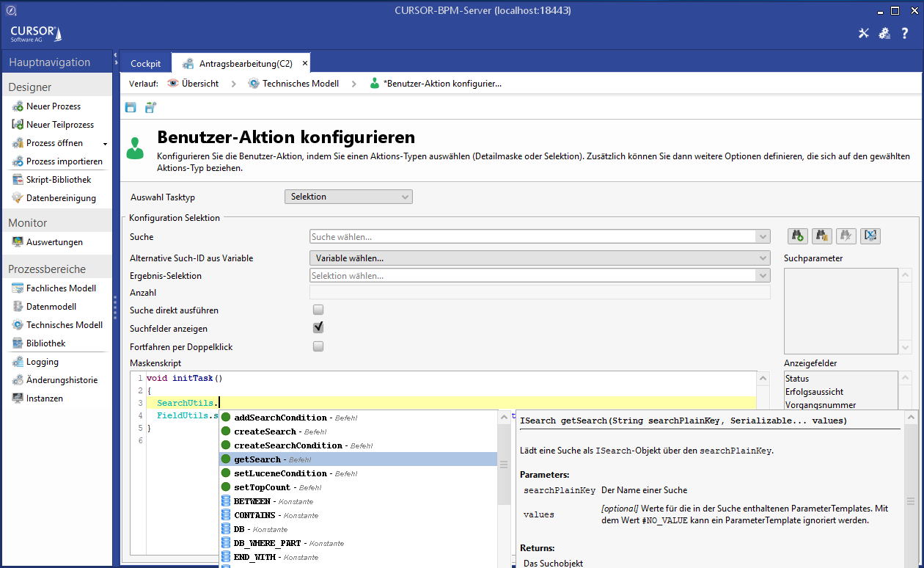Screen dimensions: 924x568
Task: Click the binoculars icon with green plus
Action: (797, 236)
